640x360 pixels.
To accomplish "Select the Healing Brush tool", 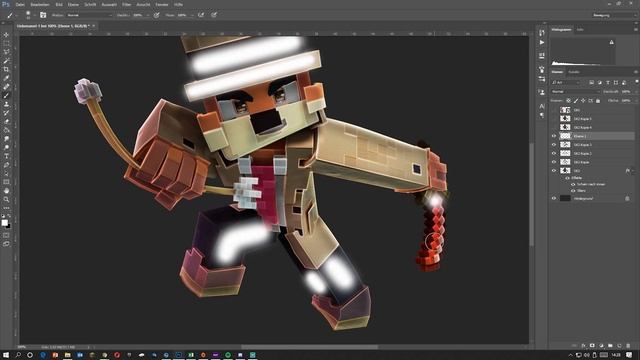I will coord(6,87).
